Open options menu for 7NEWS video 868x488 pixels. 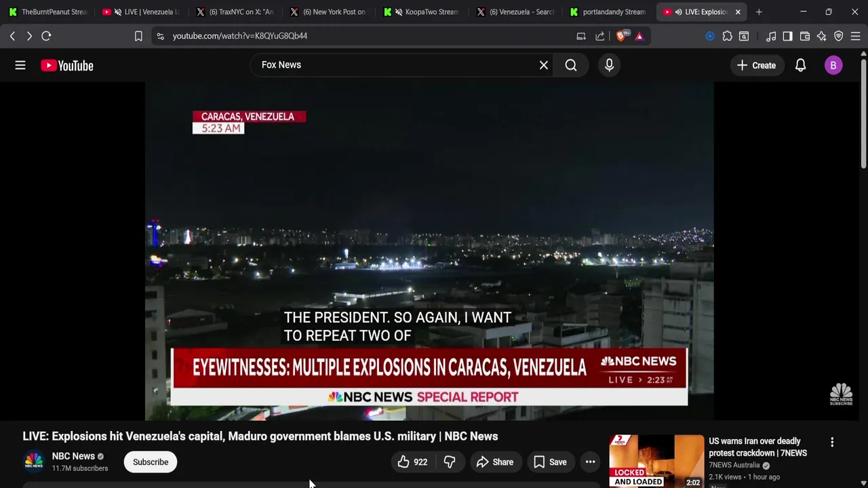coord(832,442)
